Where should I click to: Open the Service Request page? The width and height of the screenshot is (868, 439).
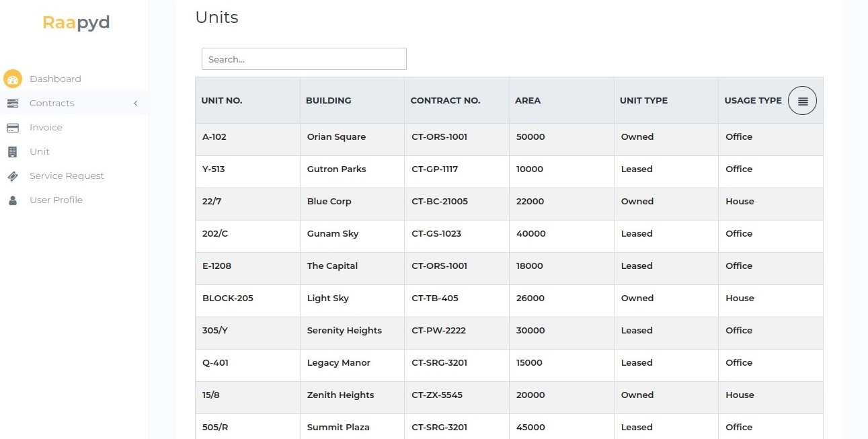coord(67,175)
